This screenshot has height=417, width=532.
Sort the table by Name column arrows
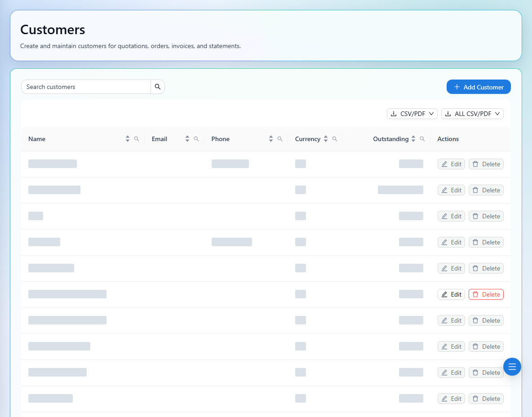[128, 139]
